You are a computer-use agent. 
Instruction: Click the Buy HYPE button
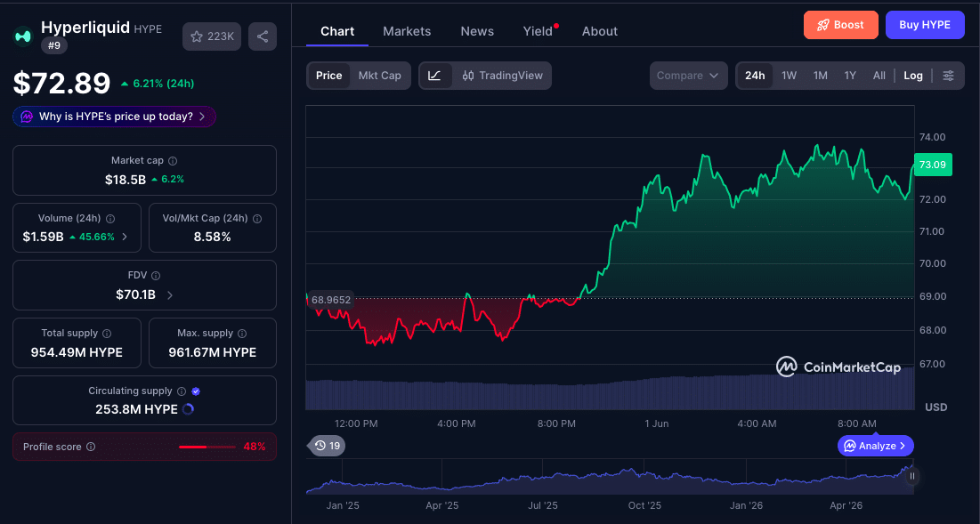925,25
